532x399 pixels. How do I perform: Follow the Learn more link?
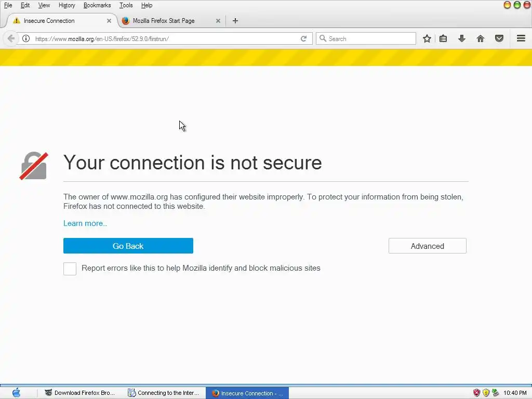85,223
